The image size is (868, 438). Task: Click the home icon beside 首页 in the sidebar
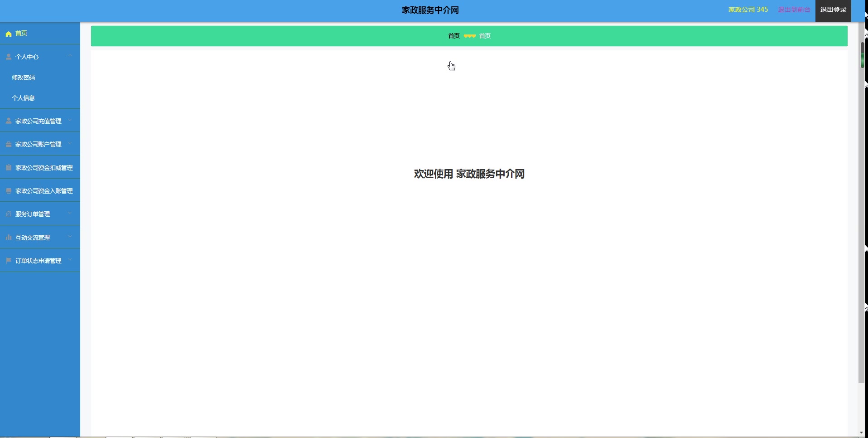pos(9,34)
